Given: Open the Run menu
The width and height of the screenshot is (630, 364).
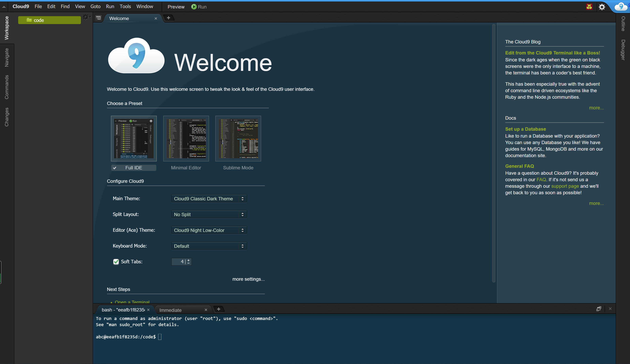Looking at the screenshot, I should coord(110,7).
